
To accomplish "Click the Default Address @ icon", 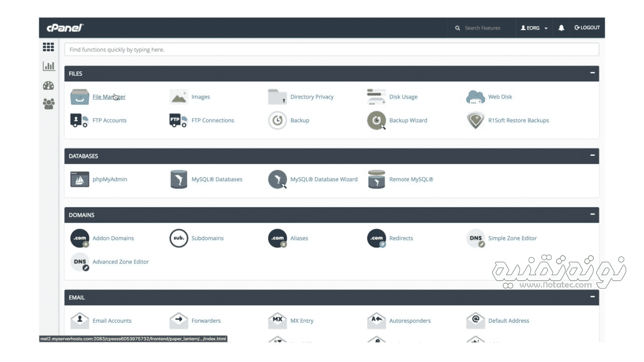I will [x=475, y=320].
